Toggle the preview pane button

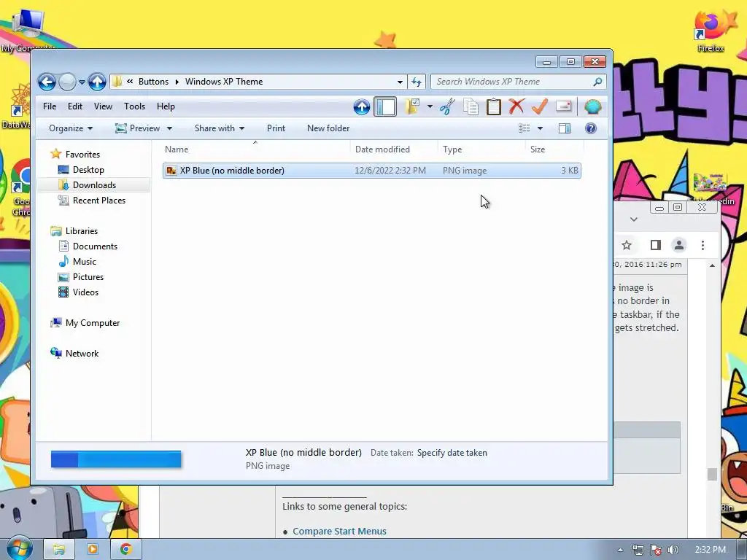point(565,128)
